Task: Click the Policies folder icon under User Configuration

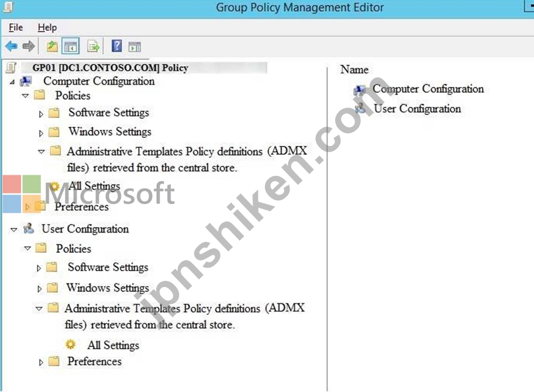Action: tap(41, 248)
